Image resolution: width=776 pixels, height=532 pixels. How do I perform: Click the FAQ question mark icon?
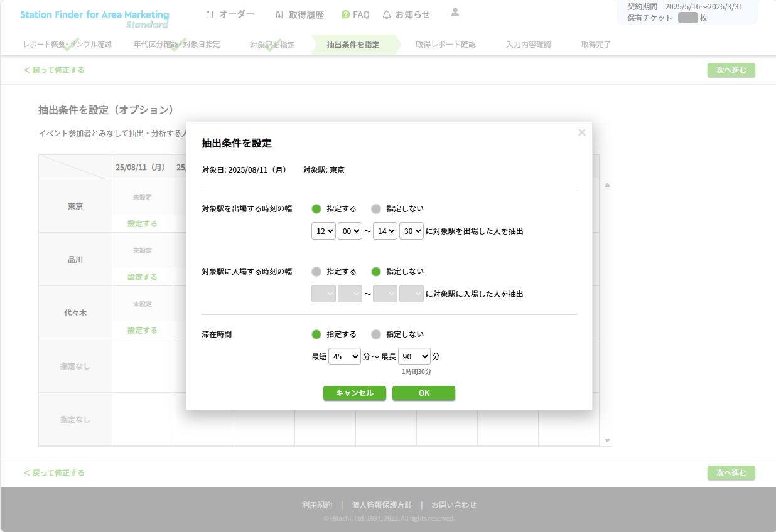(x=345, y=14)
